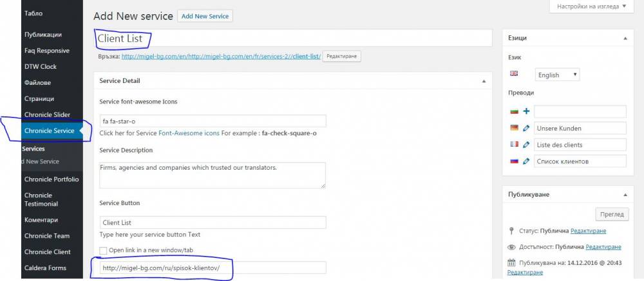Click the Russian flag icon
Image resolution: width=644 pixels, height=281 pixels.
pyautogui.click(x=514, y=161)
